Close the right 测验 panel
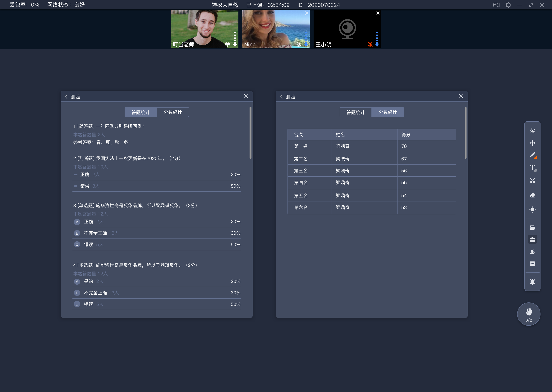The height and width of the screenshot is (392, 552). 461,96
